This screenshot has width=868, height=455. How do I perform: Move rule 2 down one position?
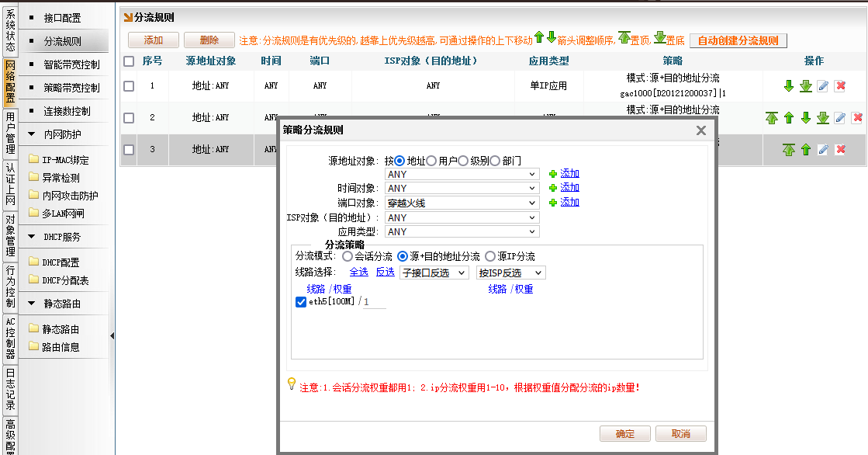(x=806, y=117)
